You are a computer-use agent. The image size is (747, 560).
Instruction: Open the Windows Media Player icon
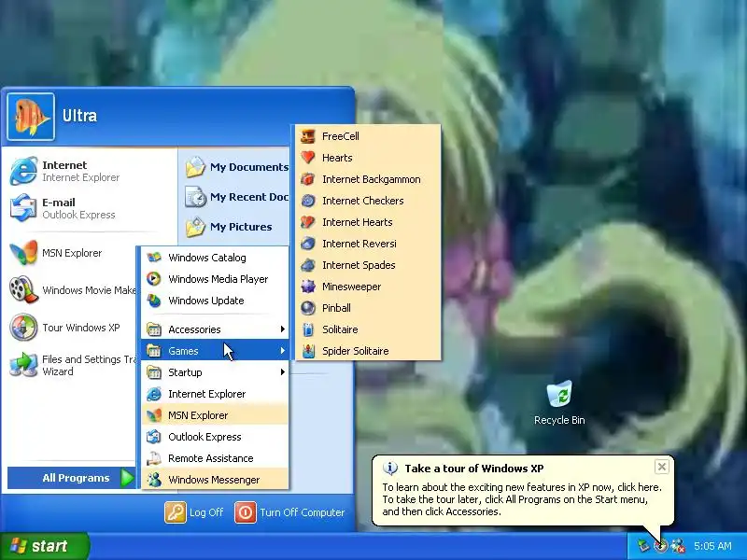point(154,279)
